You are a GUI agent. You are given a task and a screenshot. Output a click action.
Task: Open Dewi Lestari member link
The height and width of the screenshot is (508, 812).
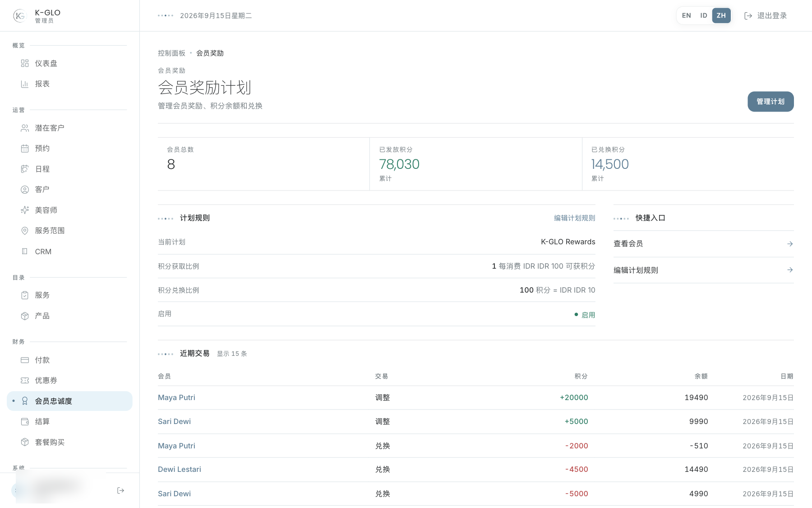[x=180, y=470]
